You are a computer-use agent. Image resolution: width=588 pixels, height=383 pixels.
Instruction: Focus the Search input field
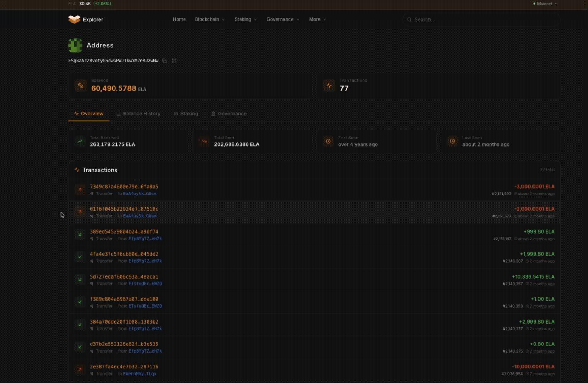pos(481,19)
